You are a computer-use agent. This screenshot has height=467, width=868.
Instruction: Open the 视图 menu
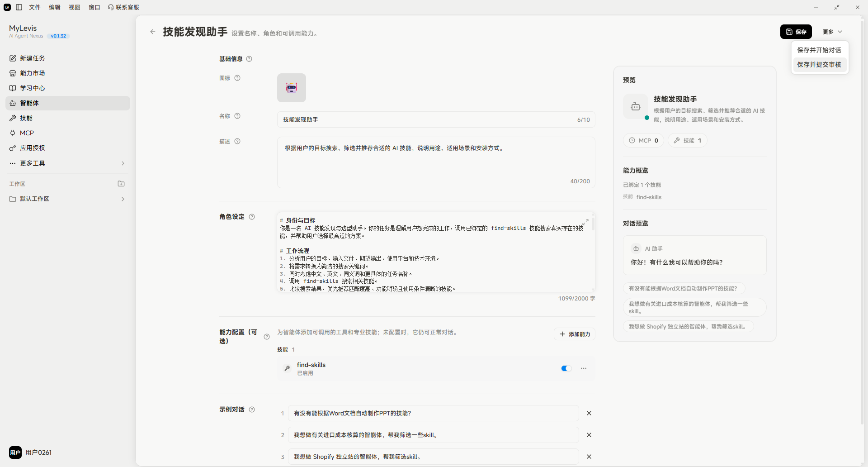(75, 7)
